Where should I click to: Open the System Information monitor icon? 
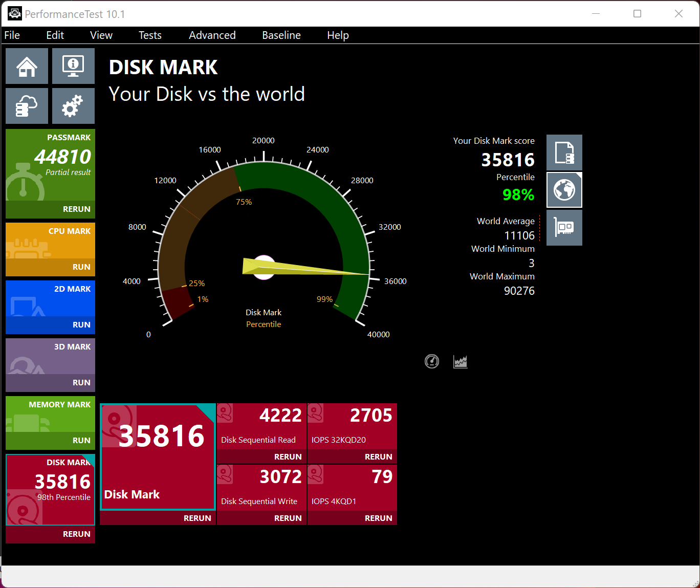73,66
